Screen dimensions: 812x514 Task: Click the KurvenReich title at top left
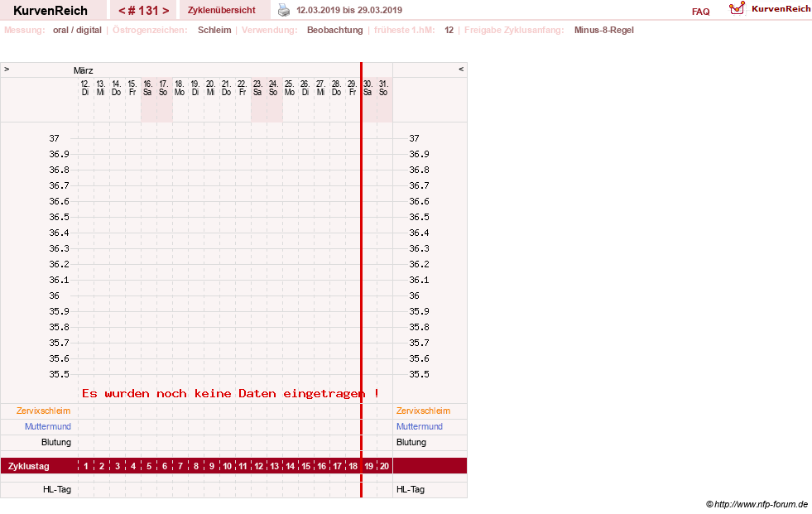50,11
